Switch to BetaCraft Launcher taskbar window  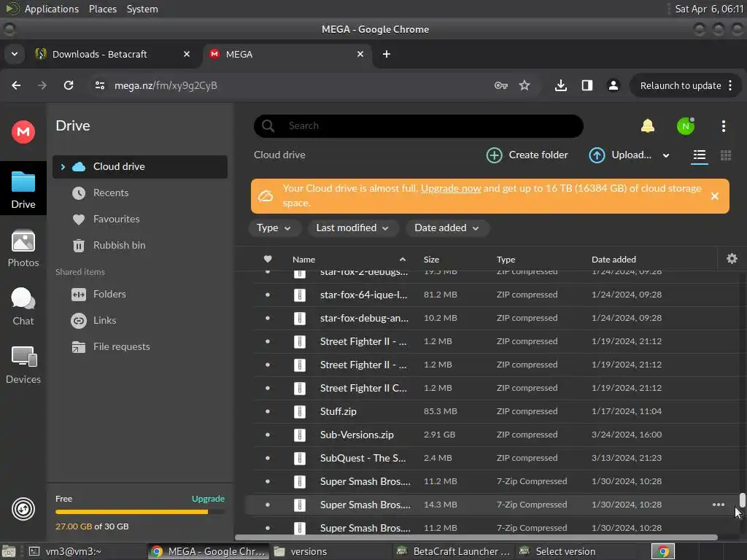(x=454, y=551)
